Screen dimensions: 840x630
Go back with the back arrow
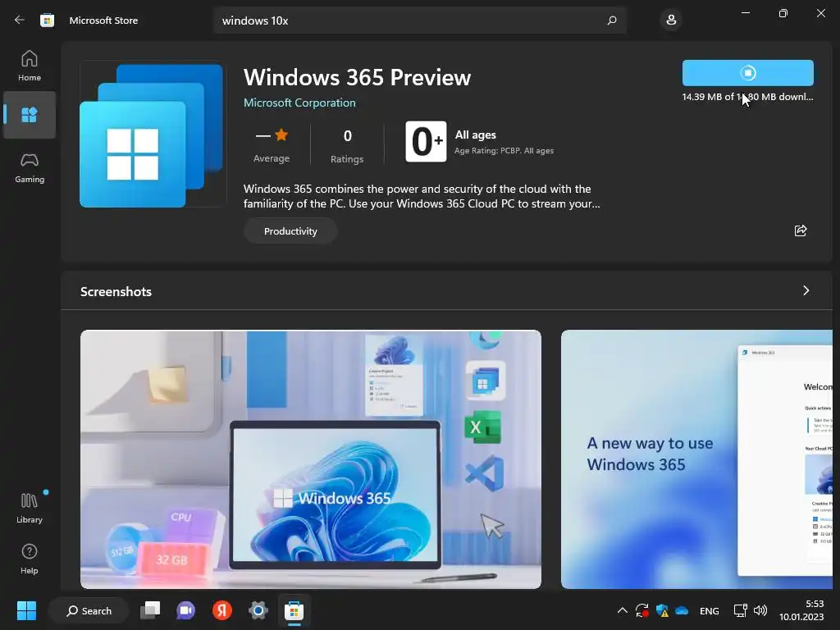click(x=20, y=21)
